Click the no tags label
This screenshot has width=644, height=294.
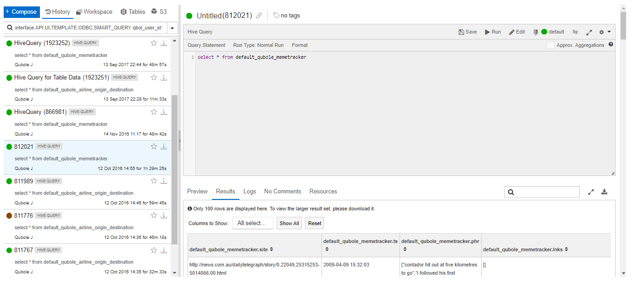290,16
